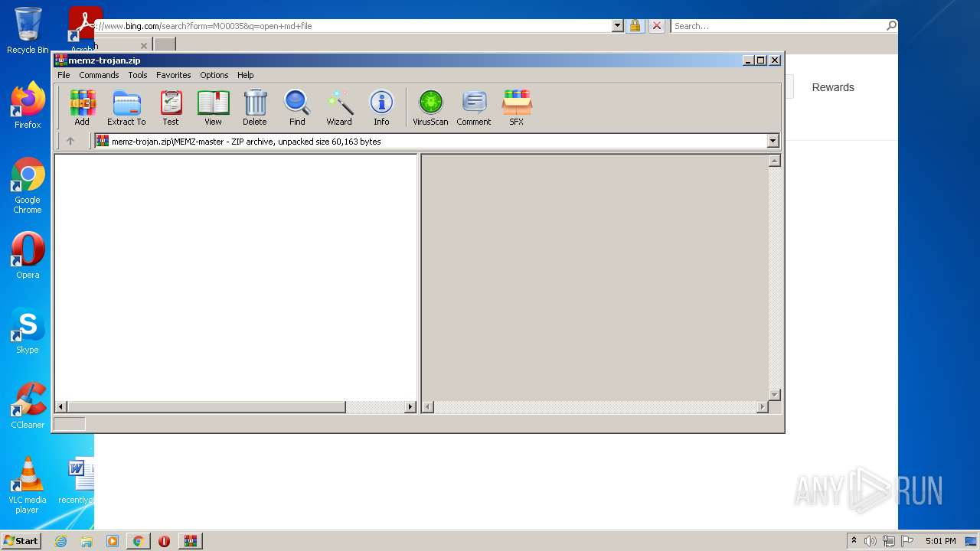Start VirusScan on the archive

coord(430,107)
